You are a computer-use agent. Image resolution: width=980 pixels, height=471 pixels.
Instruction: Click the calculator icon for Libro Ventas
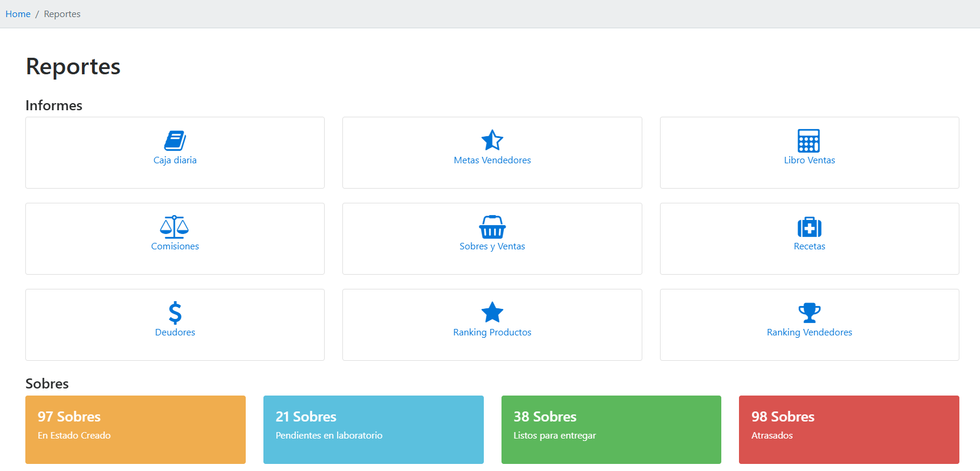809,141
